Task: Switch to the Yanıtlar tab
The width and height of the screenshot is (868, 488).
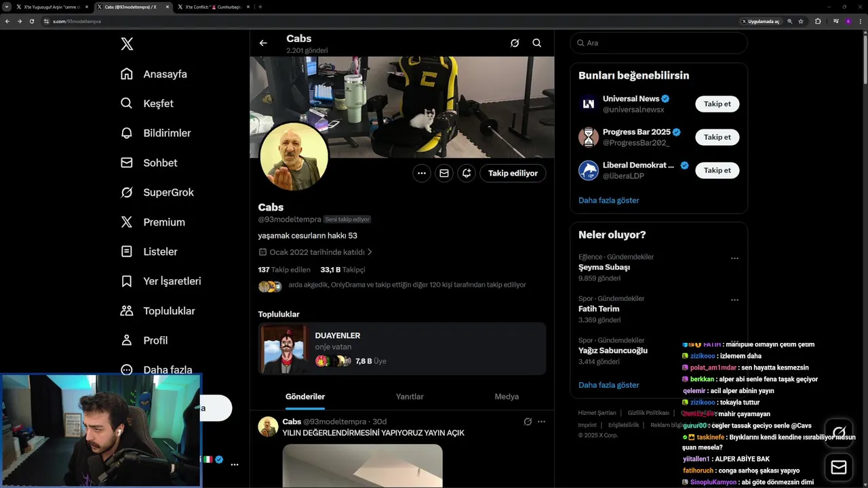Action: point(410,396)
